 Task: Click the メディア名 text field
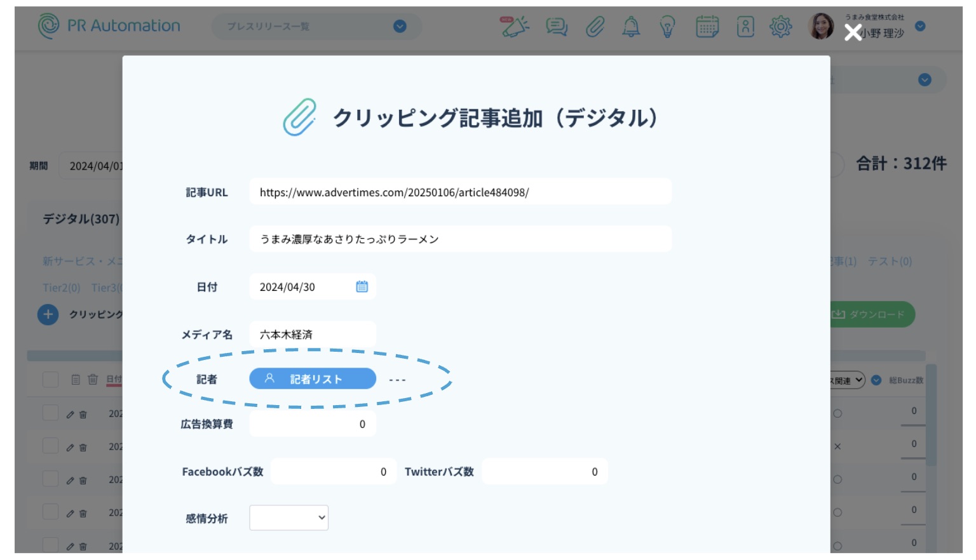pyautogui.click(x=312, y=335)
